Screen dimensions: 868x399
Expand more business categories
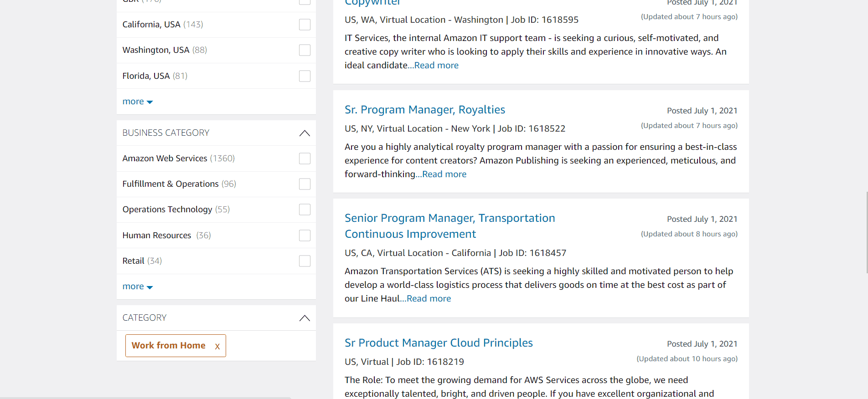coord(137,286)
